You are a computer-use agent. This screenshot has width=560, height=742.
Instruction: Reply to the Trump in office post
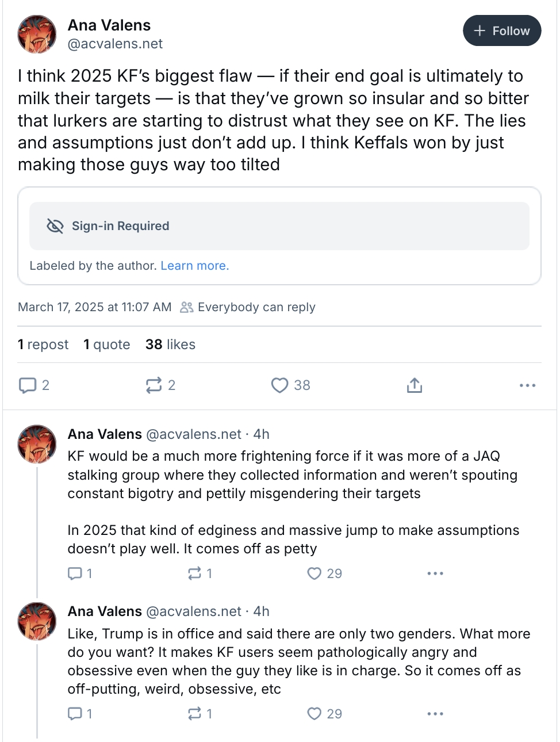point(75,714)
